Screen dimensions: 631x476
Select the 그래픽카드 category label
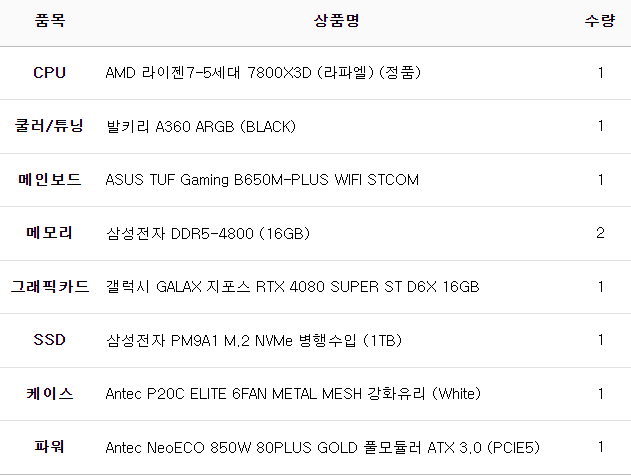coord(49,287)
